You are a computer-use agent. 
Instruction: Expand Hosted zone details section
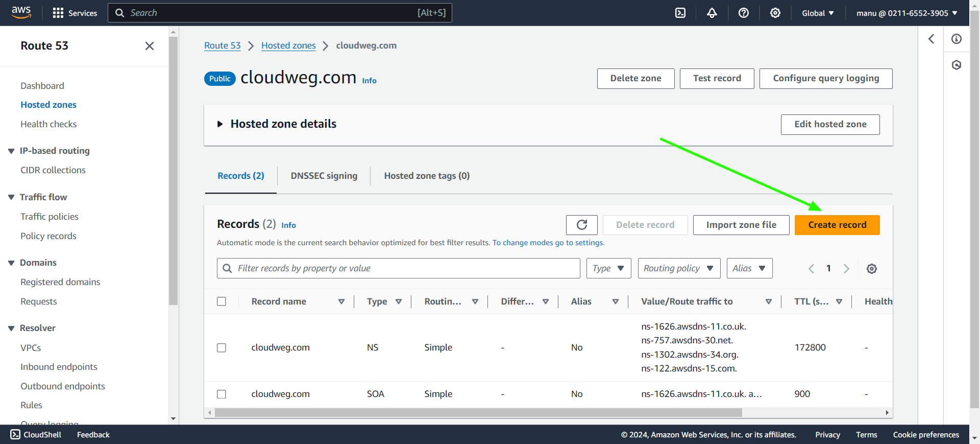tap(220, 124)
